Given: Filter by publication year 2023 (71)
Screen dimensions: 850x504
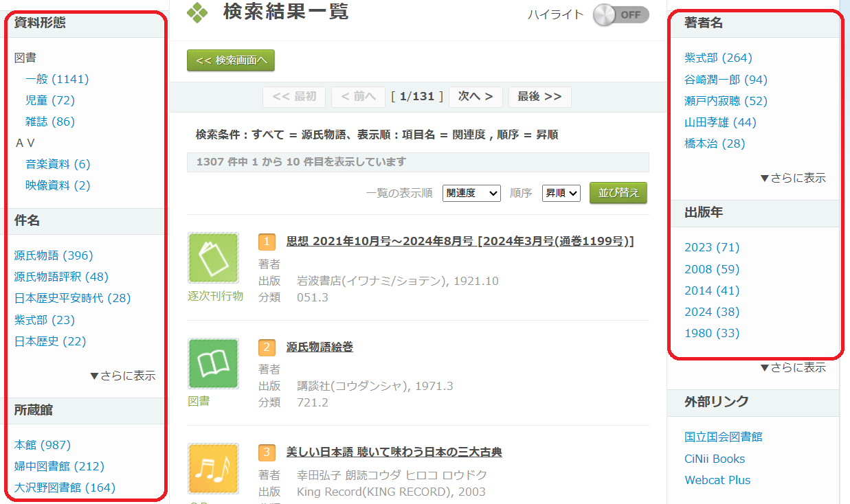Looking at the screenshot, I should coord(712,247).
